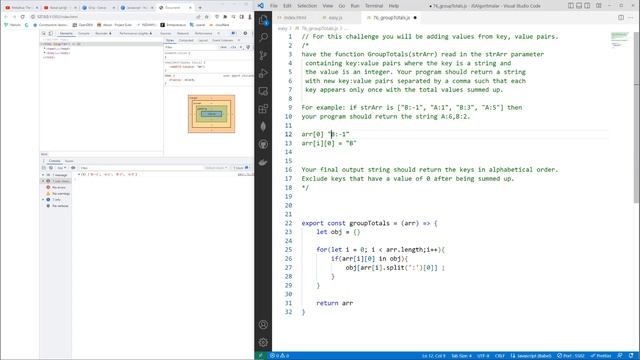
Task: Click Prettier in the status bar
Action: (x=601, y=356)
